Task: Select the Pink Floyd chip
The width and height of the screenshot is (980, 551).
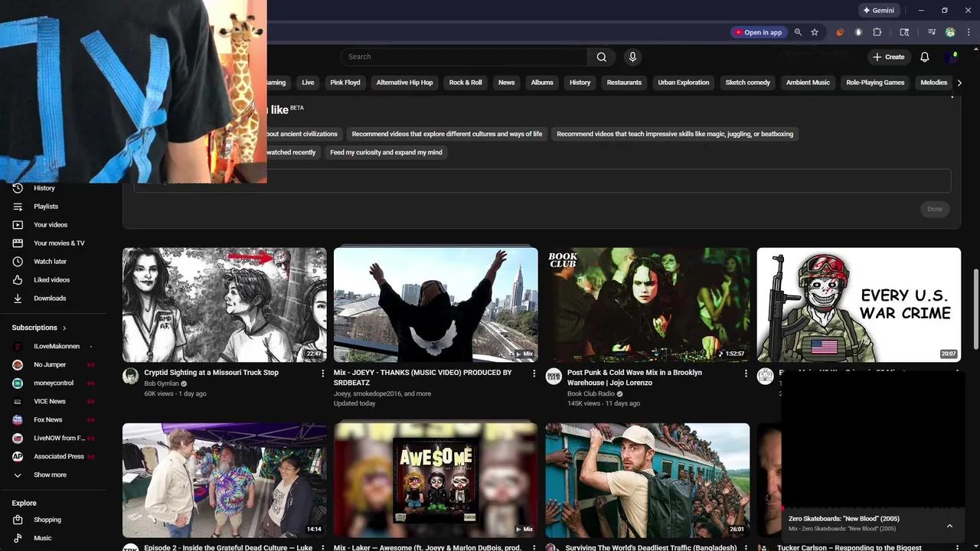Action: [x=345, y=83]
